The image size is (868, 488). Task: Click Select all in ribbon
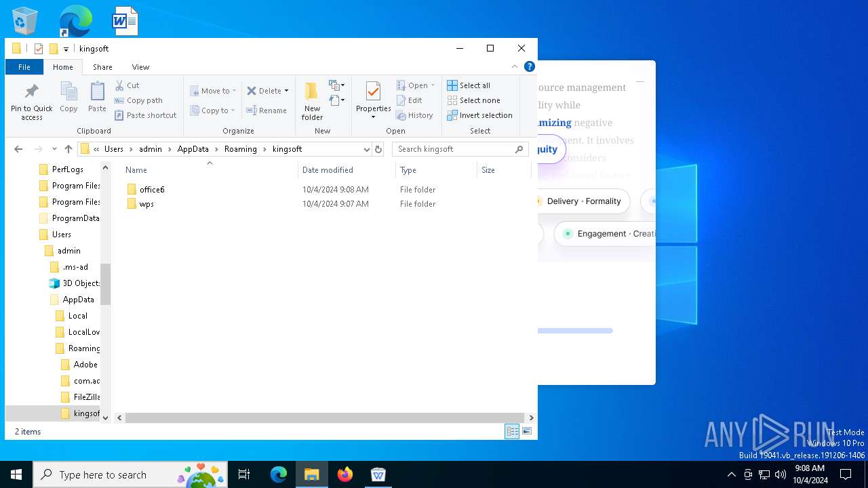(469, 85)
